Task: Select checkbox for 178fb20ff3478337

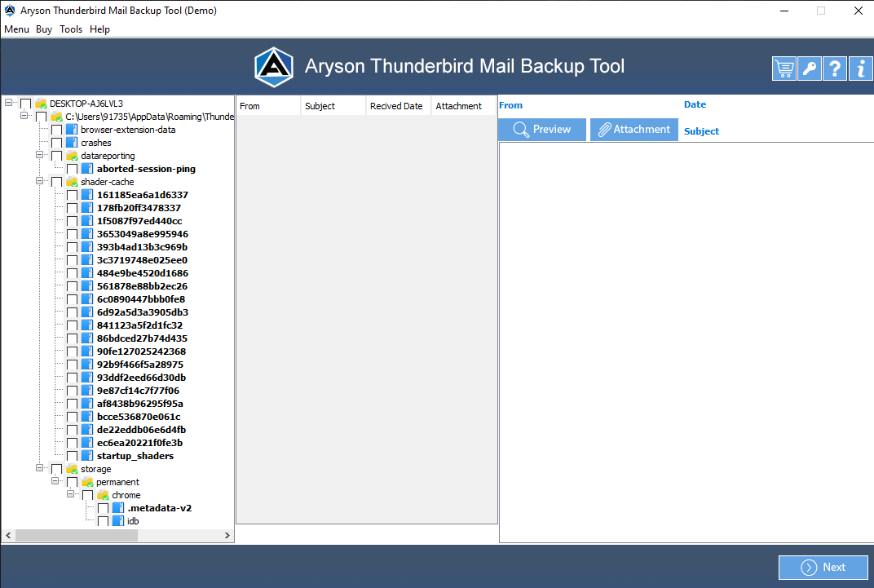Action: point(73,208)
